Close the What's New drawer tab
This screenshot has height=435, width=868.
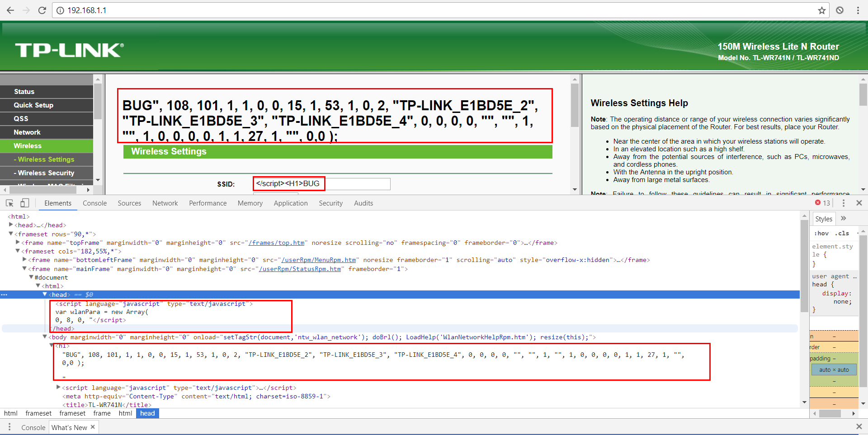click(93, 427)
